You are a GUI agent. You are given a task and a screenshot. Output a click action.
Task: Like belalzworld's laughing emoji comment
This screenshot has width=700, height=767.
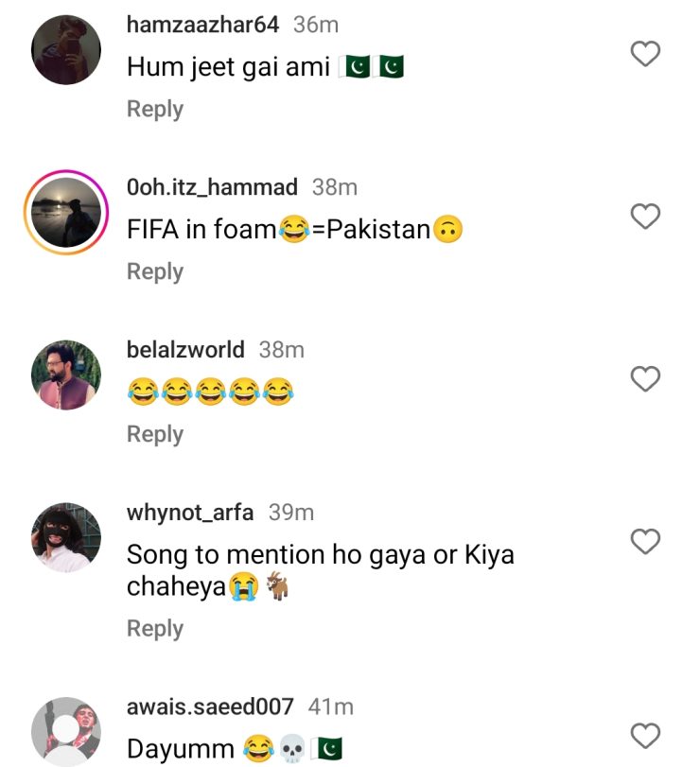(645, 379)
